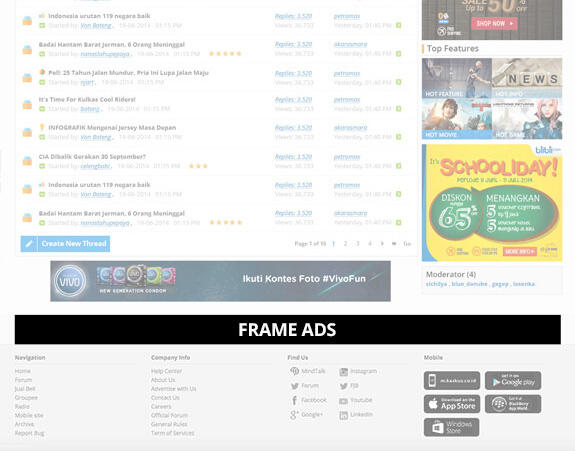The image size is (575, 451).
Task: Click General Rules in Company Info
Action: click(169, 424)
